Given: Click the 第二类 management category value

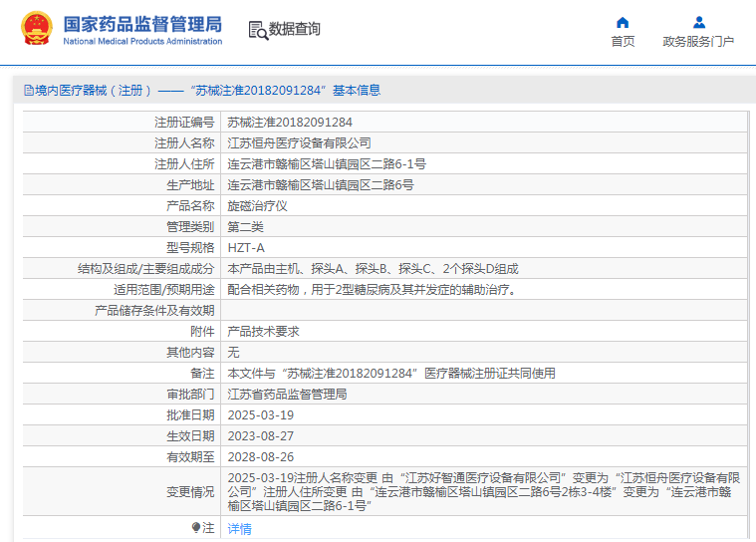Looking at the screenshot, I should pos(245,227).
